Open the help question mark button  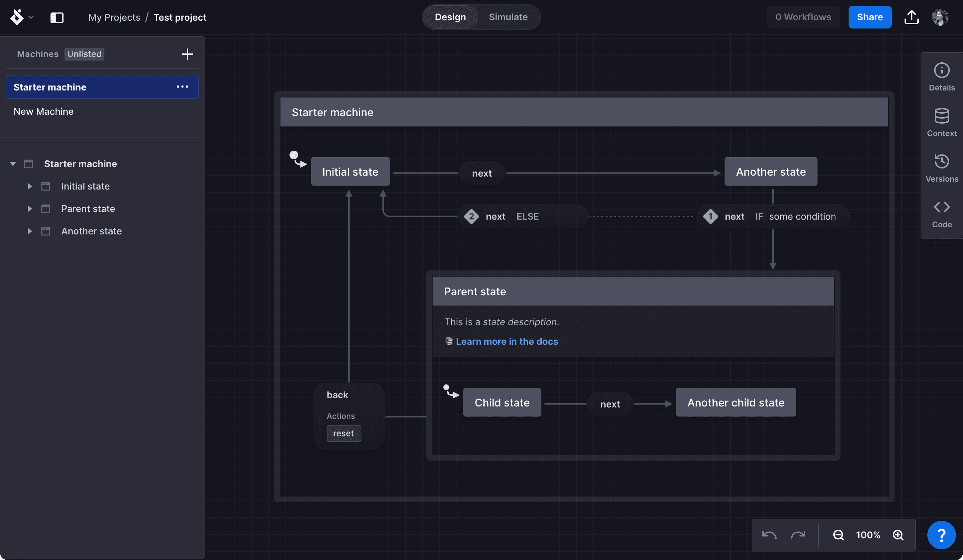click(x=941, y=535)
